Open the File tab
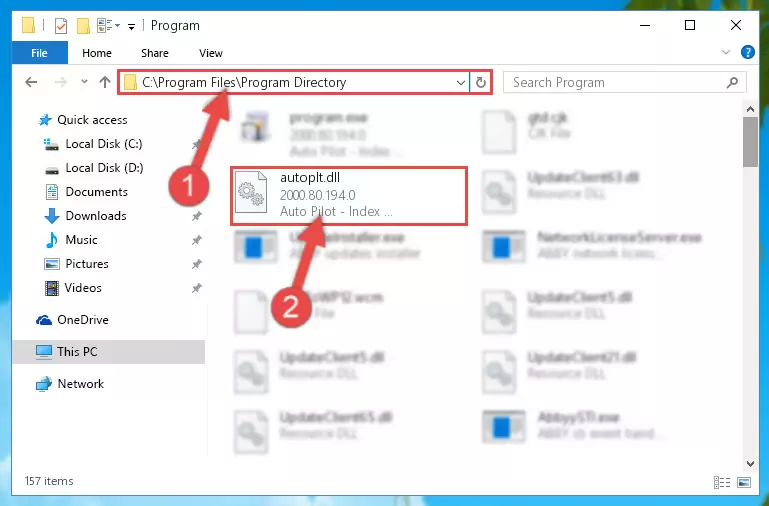The height and width of the screenshot is (506, 769). tap(39, 53)
